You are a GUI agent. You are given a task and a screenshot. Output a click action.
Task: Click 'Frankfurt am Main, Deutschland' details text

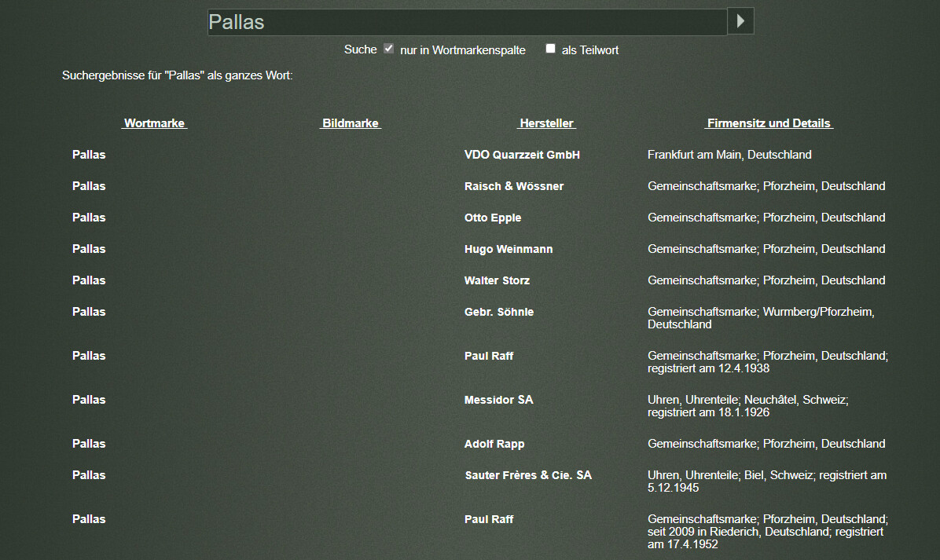(729, 155)
